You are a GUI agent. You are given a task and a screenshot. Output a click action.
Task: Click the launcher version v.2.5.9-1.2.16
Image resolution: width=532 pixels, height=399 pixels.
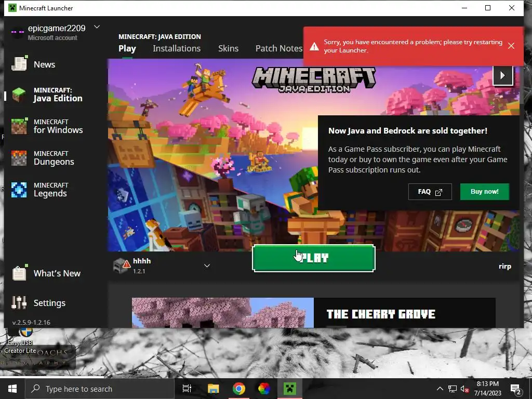31,322
